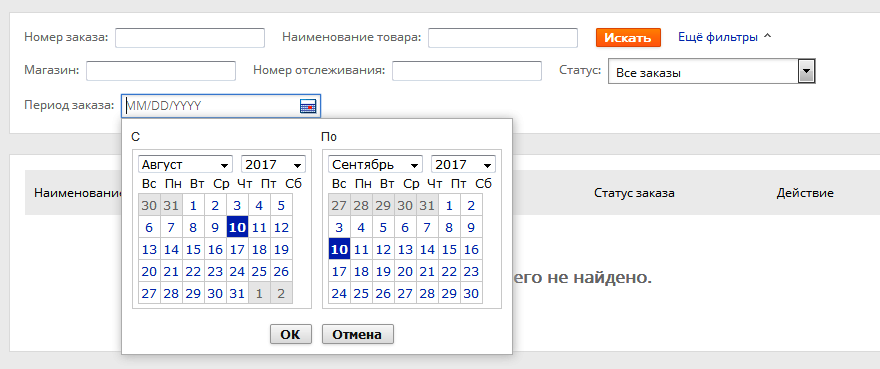Pick August 12 in the С calendar

tap(281, 227)
